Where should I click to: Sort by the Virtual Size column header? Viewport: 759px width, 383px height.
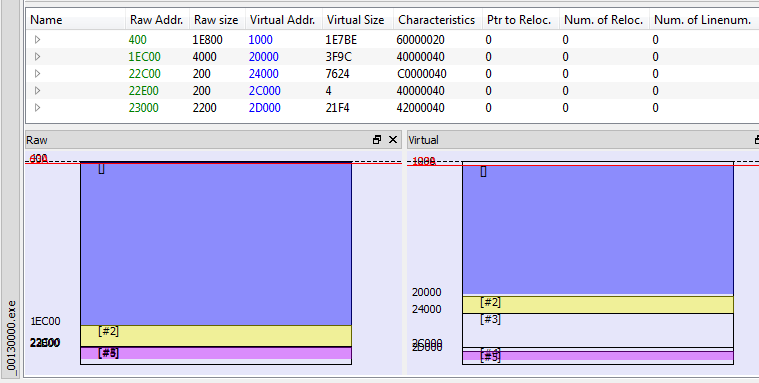click(358, 20)
